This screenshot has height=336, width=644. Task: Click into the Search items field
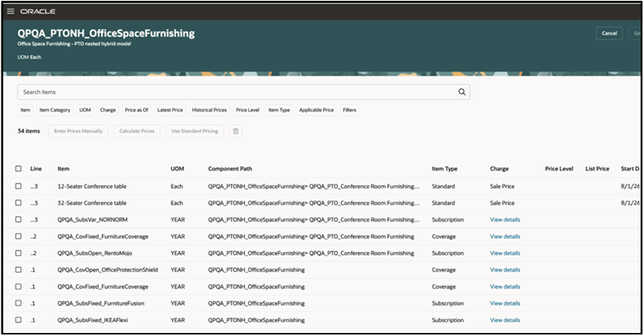[x=244, y=92]
